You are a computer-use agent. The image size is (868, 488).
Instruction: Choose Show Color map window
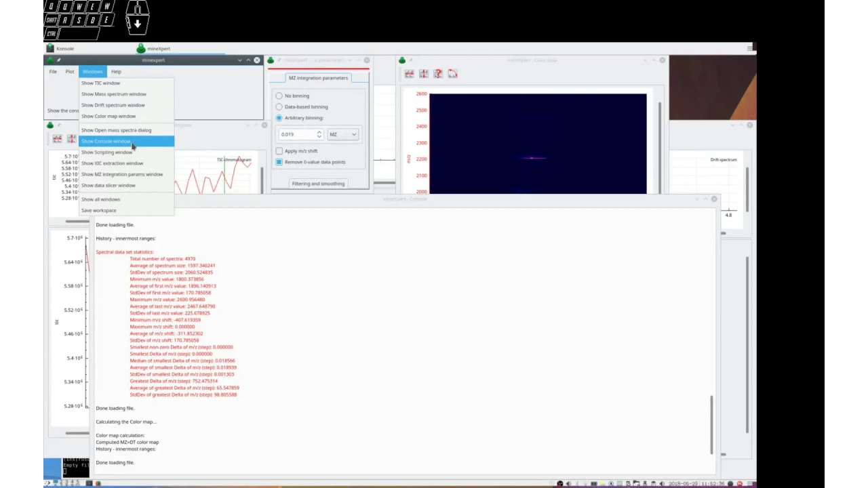[x=126, y=116]
